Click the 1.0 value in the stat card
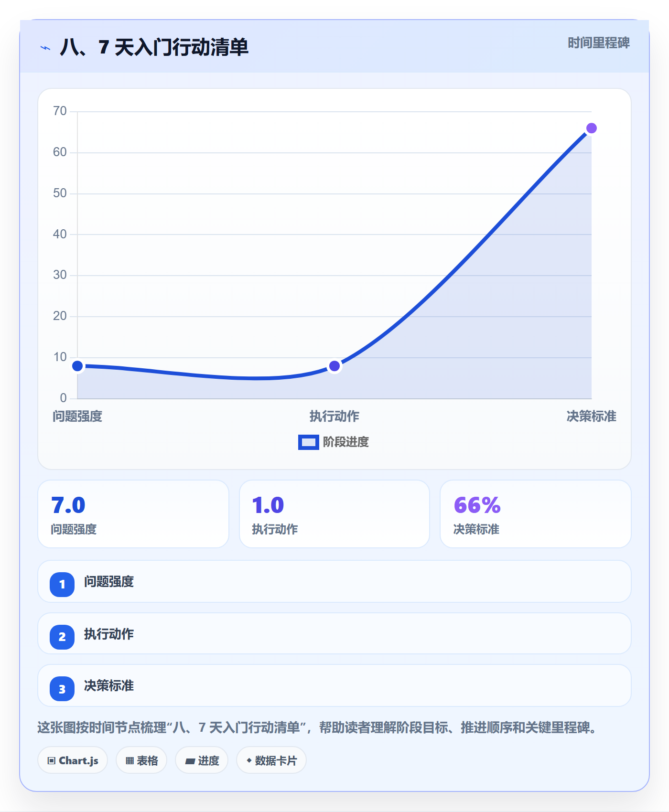 [268, 505]
